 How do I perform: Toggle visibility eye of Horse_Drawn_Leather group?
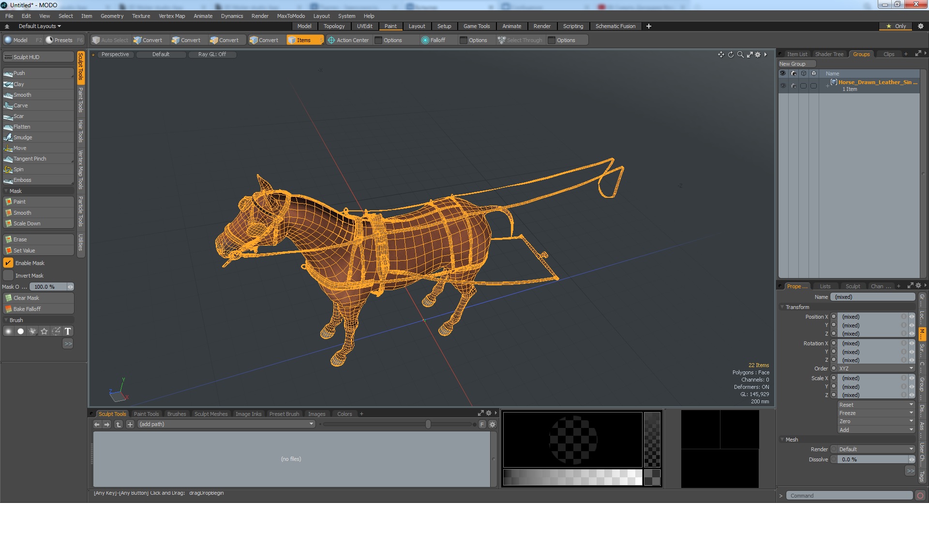(x=783, y=86)
